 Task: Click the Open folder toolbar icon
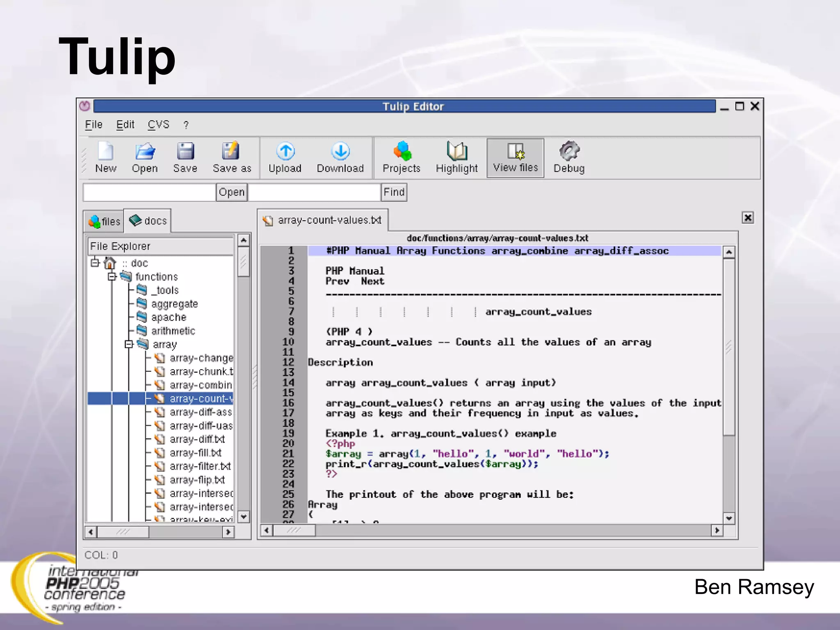144,152
